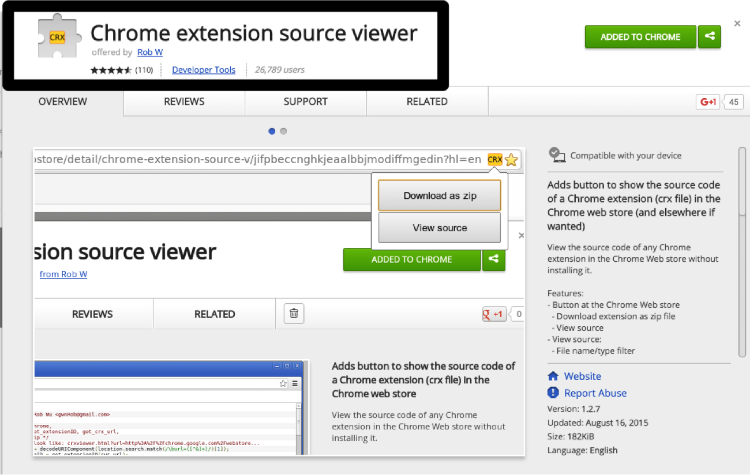Open the SUPPORT tab

pyautogui.click(x=305, y=102)
